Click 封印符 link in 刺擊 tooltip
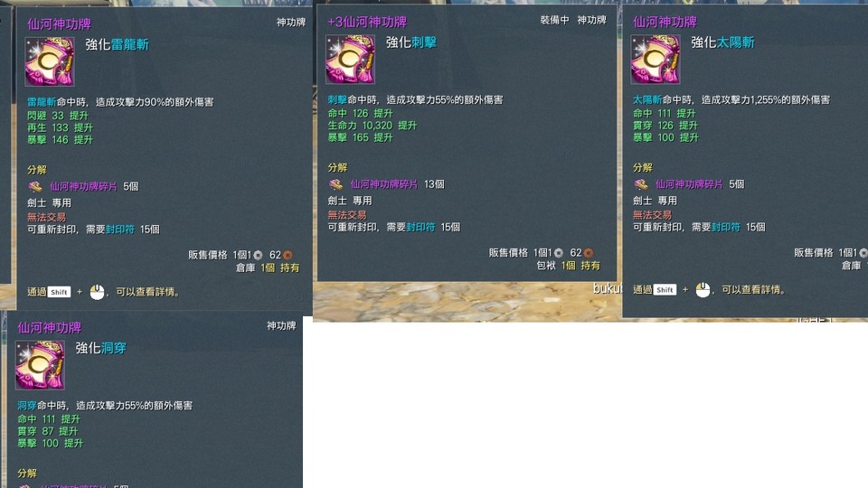 click(x=420, y=228)
